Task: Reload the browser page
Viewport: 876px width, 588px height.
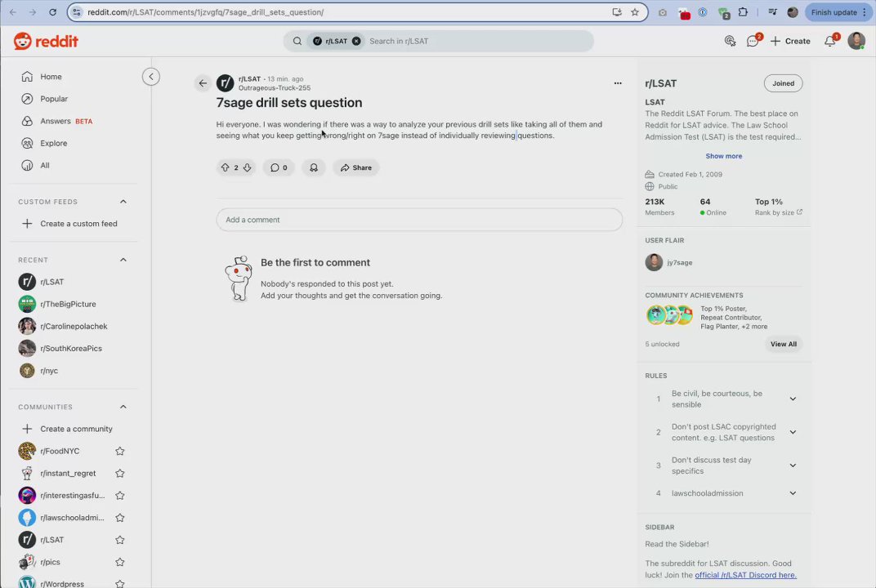Action: (x=52, y=12)
